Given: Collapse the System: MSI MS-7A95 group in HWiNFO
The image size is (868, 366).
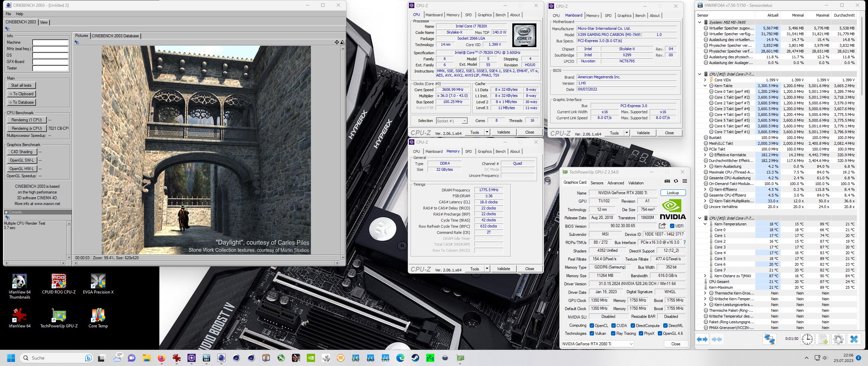Looking at the screenshot, I should (699, 22).
